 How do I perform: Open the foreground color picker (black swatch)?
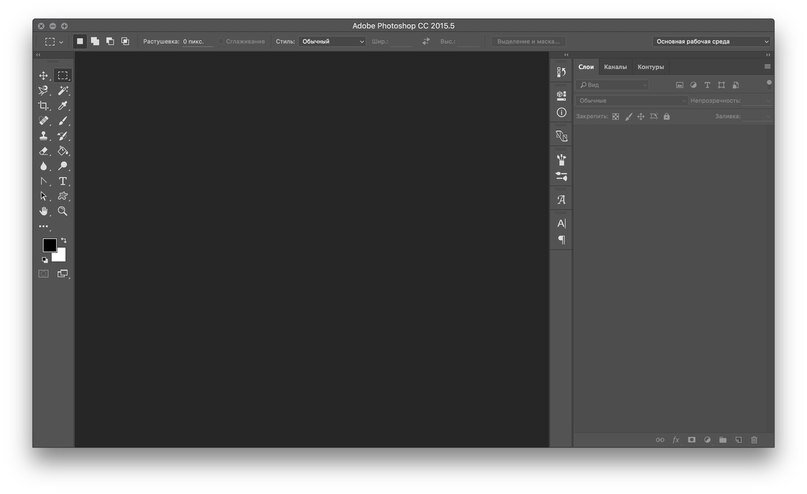click(x=49, y=245)
